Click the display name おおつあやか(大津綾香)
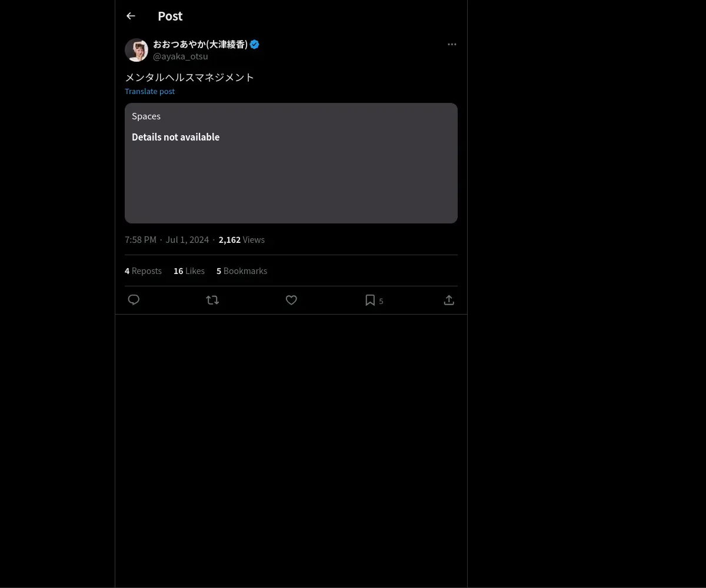 coord(200,44)
